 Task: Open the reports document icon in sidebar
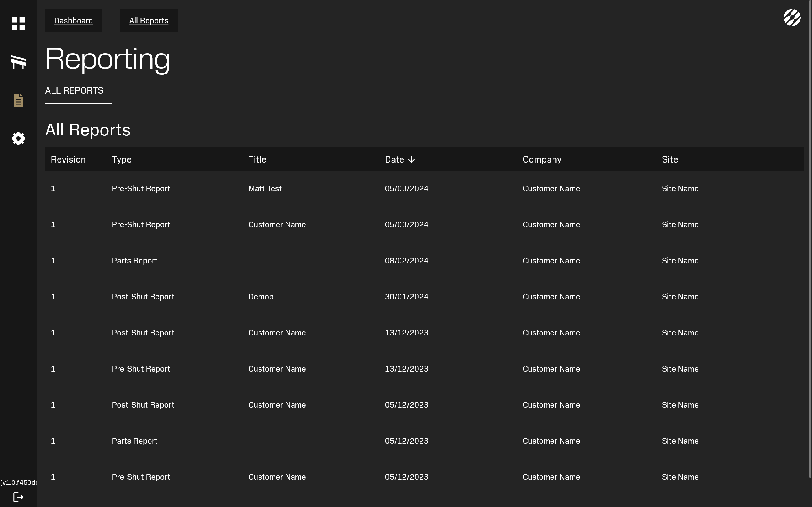pos(18,100)
